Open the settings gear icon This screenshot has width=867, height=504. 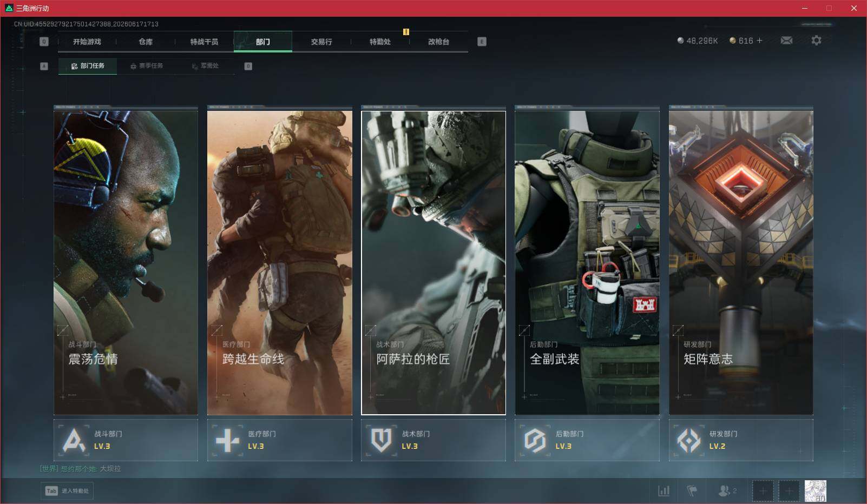tap(816, 41)
